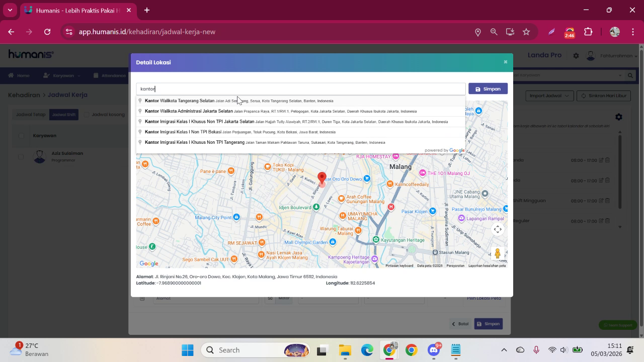Viewport: 644px width, 362px height.
Task: Select Kantor Imigrasi Non TPI Jakarta Selatan suggestion
Action: (x=301, y=122)
